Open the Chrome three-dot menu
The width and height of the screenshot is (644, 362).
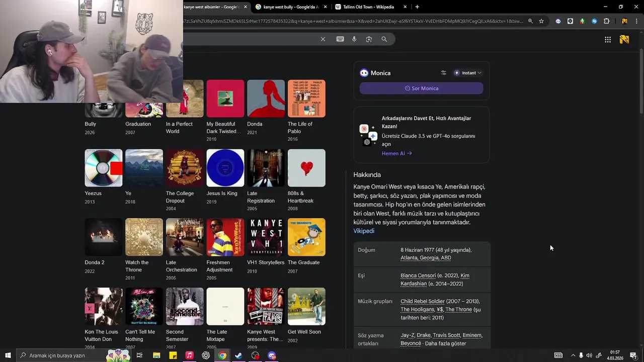click(x=635, y=21)
